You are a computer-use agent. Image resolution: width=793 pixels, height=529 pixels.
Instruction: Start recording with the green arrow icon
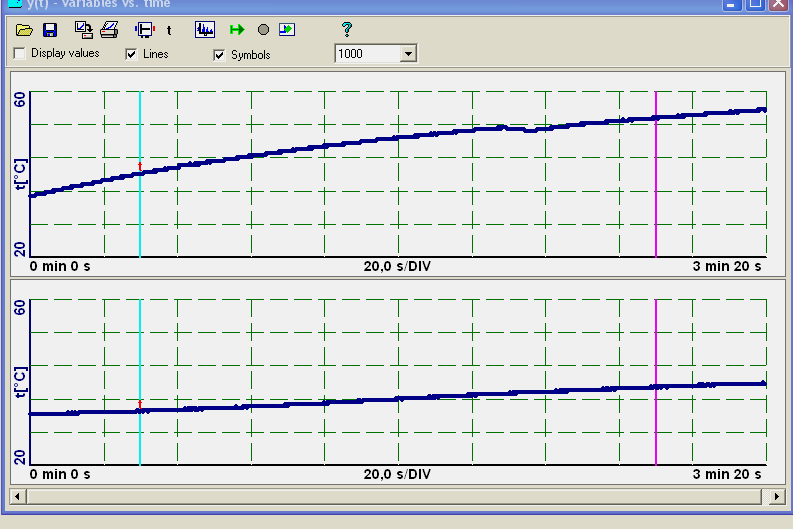pos(237,30)
